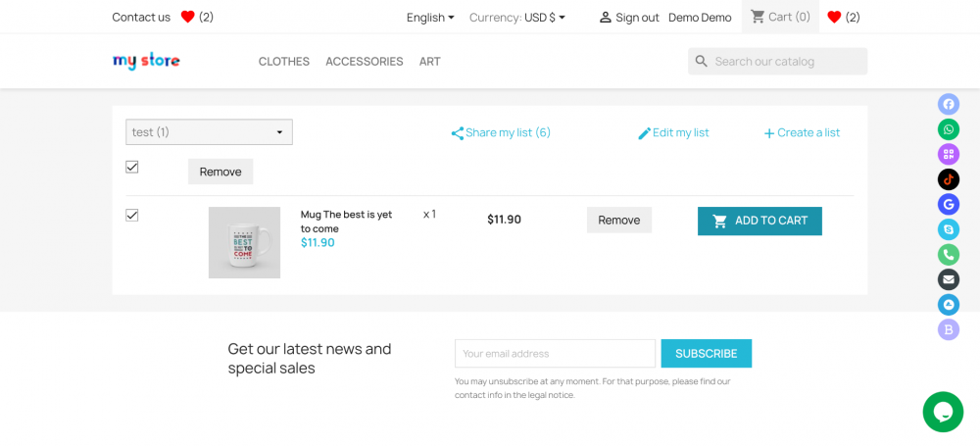Click the dark envelope email icon
980x446 pixels.
(948, 279)
